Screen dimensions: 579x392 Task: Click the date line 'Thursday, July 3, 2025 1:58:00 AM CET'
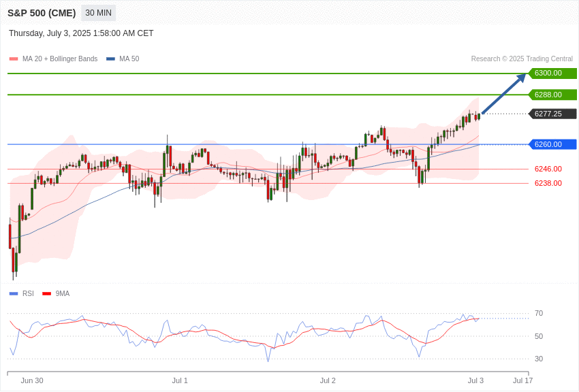point(81,33)
